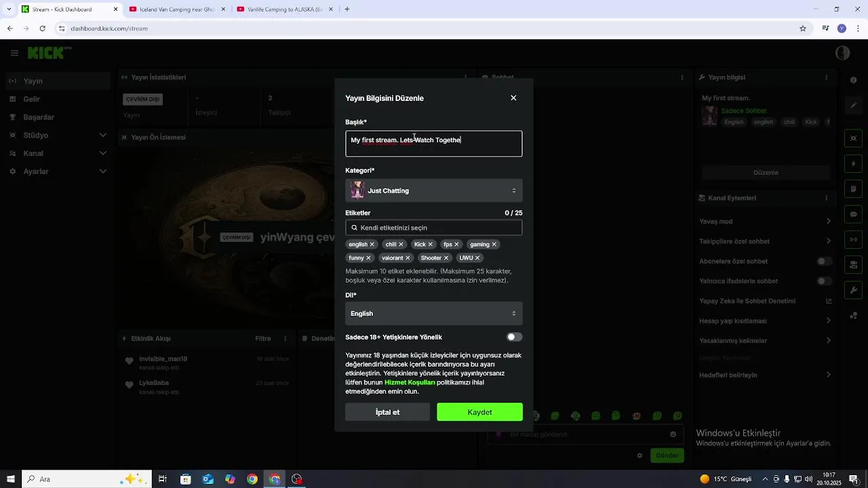Click the Bir mesaj gönderin chat input

585,434
